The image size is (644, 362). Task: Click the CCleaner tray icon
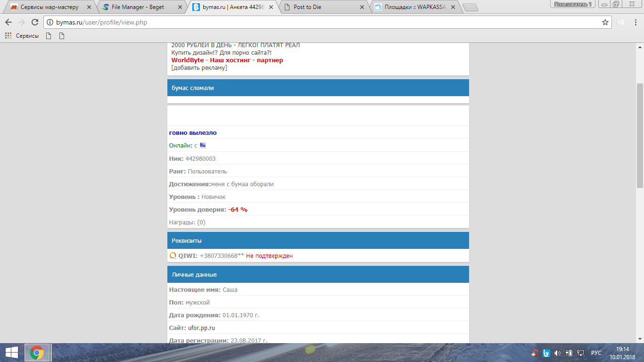pos(535,353)
